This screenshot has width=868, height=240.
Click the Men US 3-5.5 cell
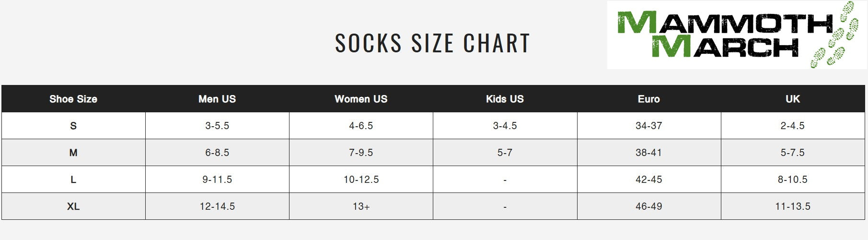pyautogui.click(x=217, y=126)
